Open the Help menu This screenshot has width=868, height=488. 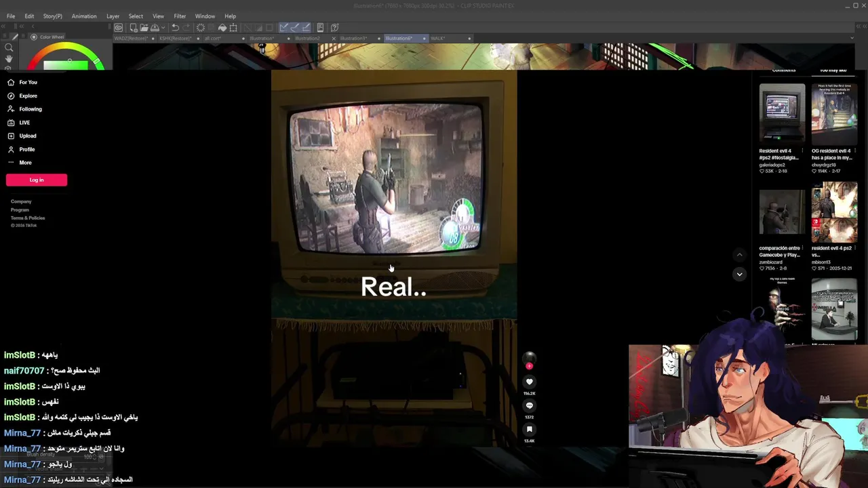(x=231, y=16)
